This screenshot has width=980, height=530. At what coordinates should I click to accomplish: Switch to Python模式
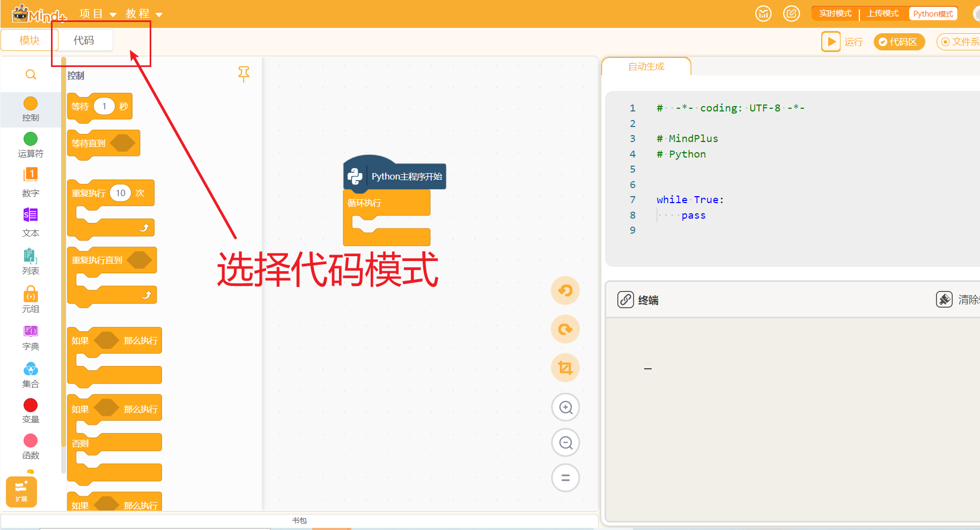pyautogui.click(x=933, y=14)
